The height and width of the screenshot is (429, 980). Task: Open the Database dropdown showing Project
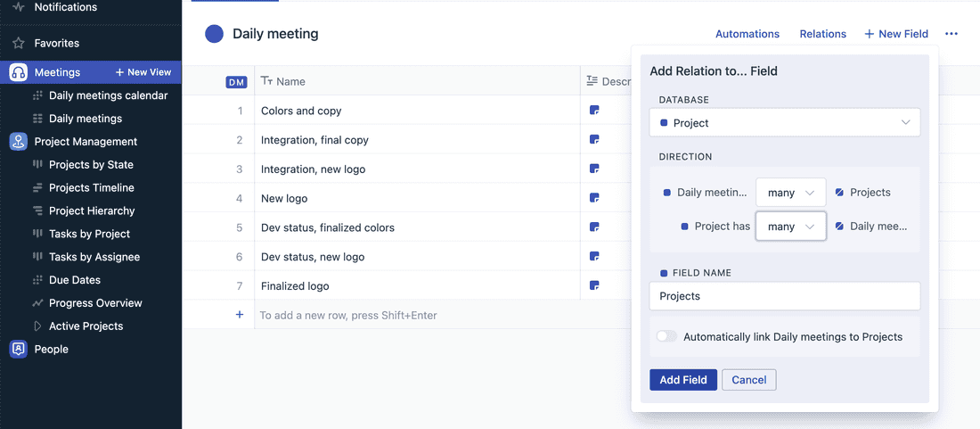pyautogui.click(x=784, y=122)
